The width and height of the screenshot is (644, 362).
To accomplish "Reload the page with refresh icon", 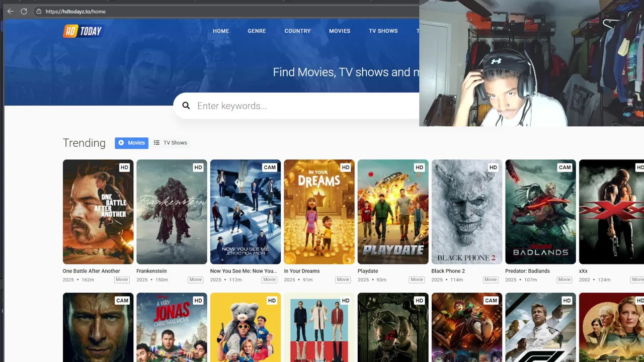I will (x=24, y=11).
